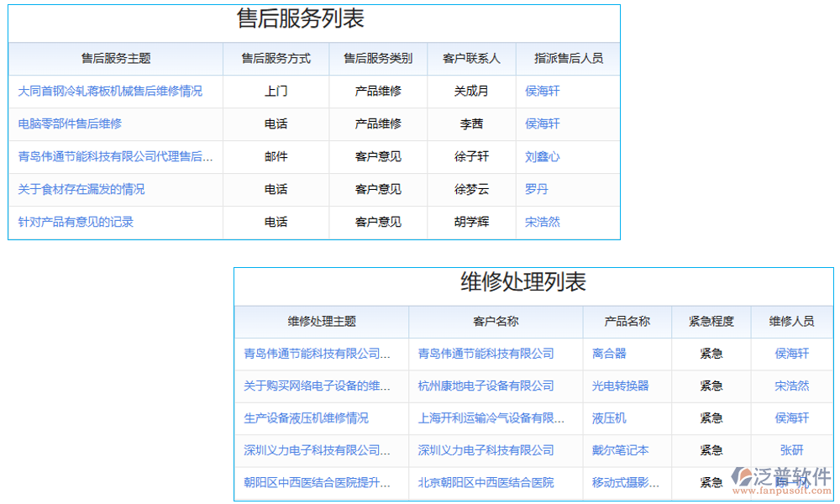Screen dimensions: 840x504
Task: Open 大同首钢冷轧蒋板机械售后维修情况 record
Action: coord(108,91)
